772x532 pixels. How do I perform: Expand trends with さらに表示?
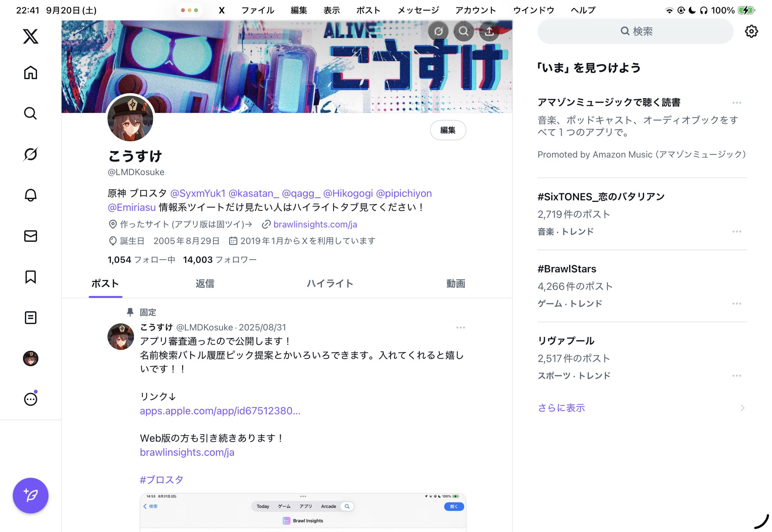pyautogui.click(x=561, y=408)
